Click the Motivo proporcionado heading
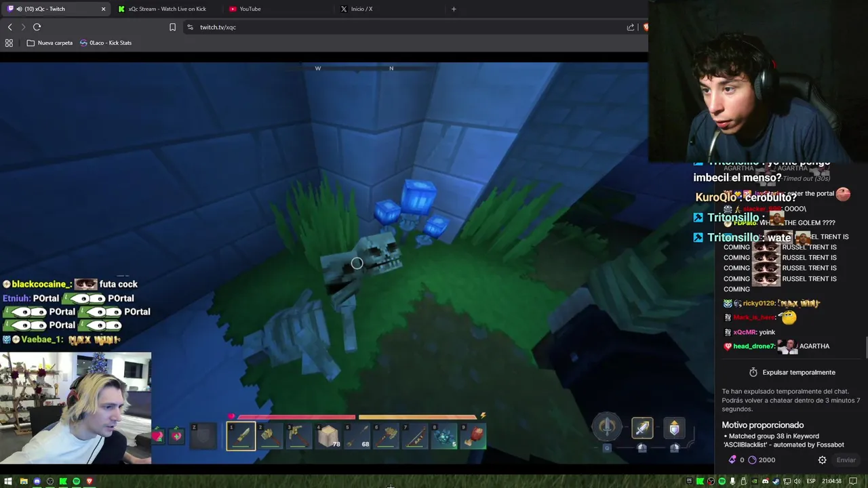 pos(762,425)
